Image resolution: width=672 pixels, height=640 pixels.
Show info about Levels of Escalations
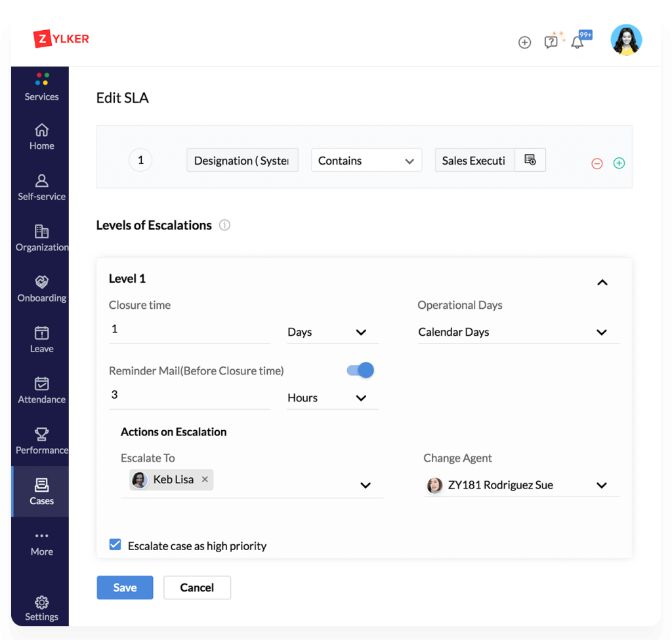[224, 225]
